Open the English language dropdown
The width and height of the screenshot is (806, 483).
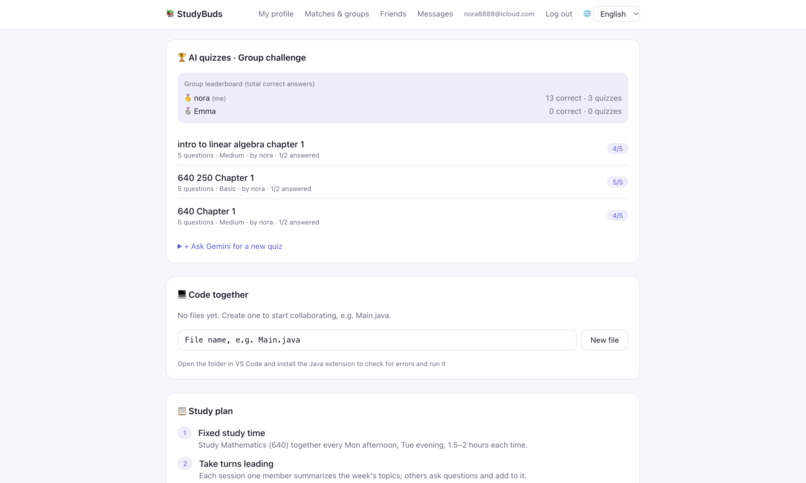[616, 14]
